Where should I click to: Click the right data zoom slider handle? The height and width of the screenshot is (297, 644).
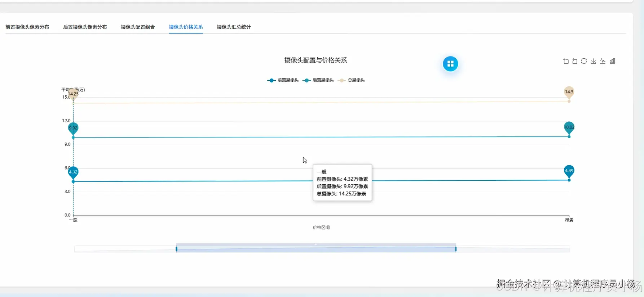(456, 249)
